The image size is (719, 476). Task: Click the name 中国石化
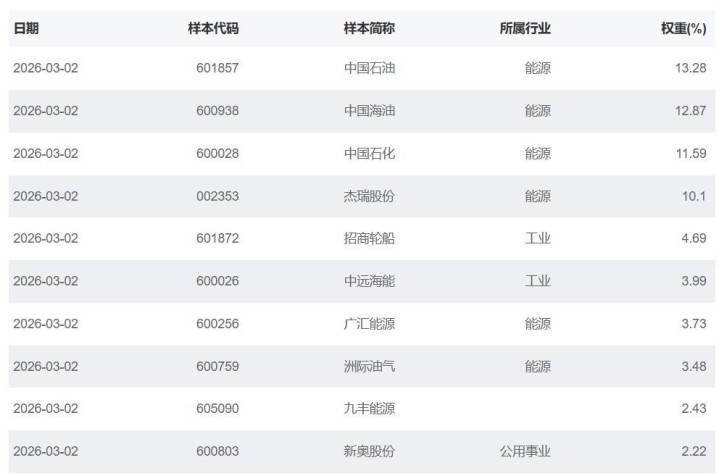tap(369, 153)
